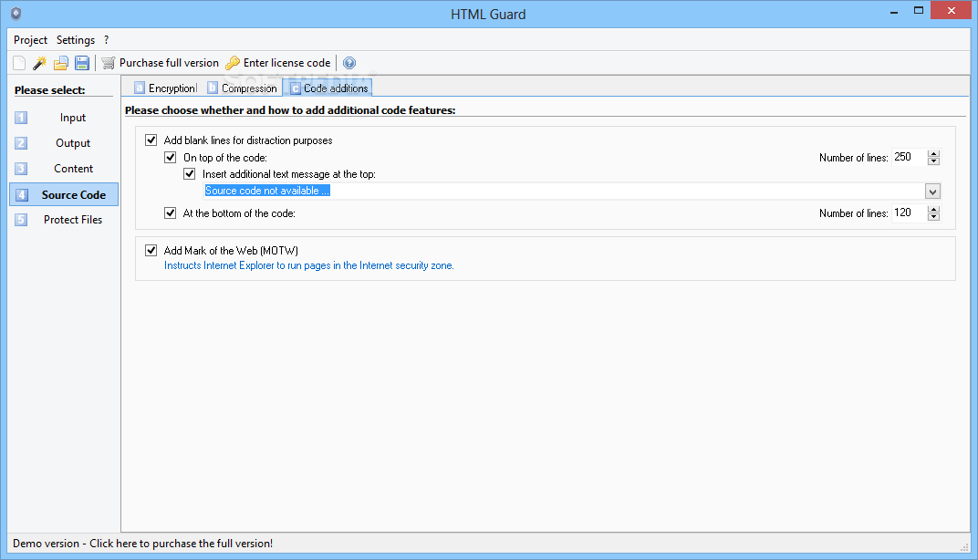Click the 'a' icon on Encryption tab

coord(140,88)
